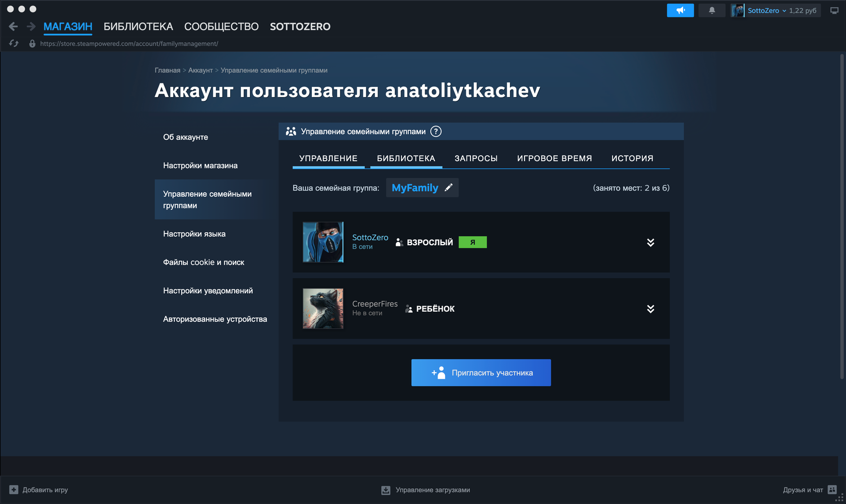Image resolution: width=846 pixels, height=504 pixels.
Task: Click the MyFamily group name
Action: 415,188
